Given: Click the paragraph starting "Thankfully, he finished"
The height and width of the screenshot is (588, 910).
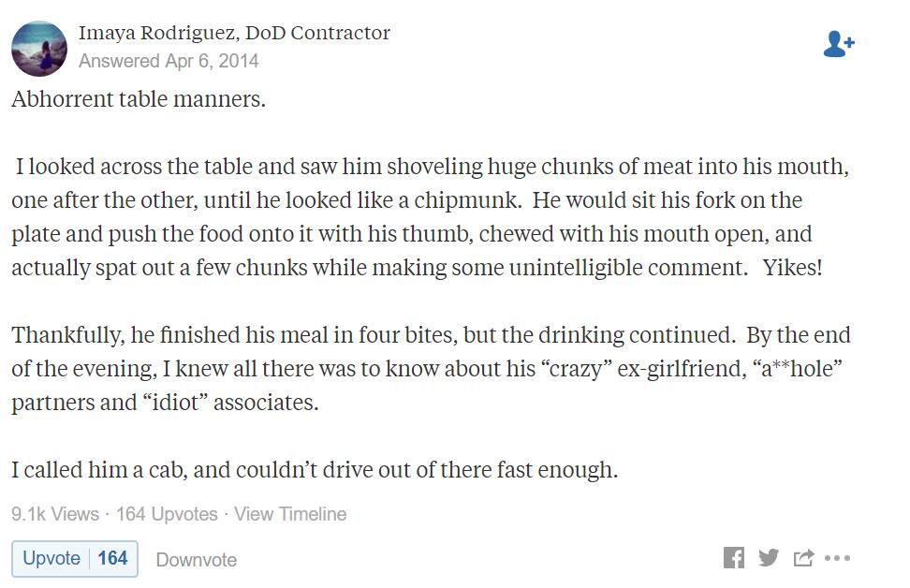Looking at the screenshot, I should (432, 369).
